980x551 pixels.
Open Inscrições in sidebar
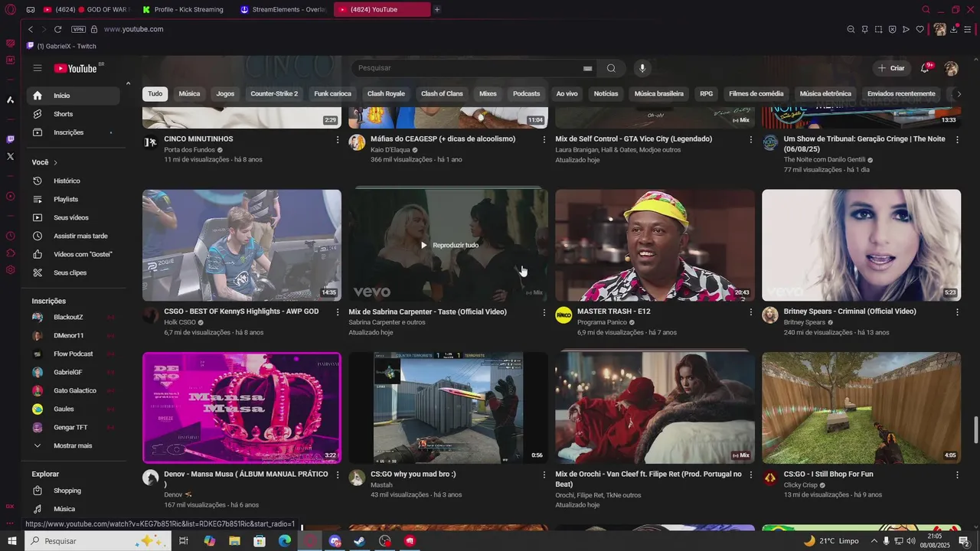(x=73, y=132)
